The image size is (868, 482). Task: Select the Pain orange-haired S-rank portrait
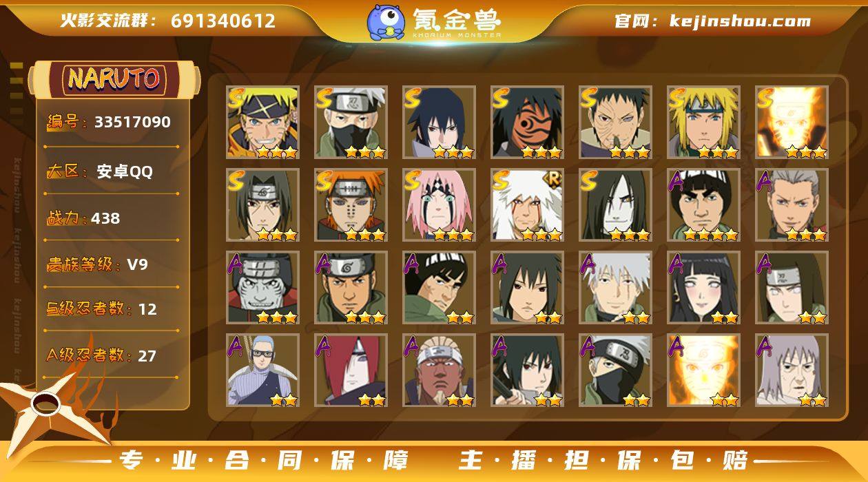click(x=351, y=205)
